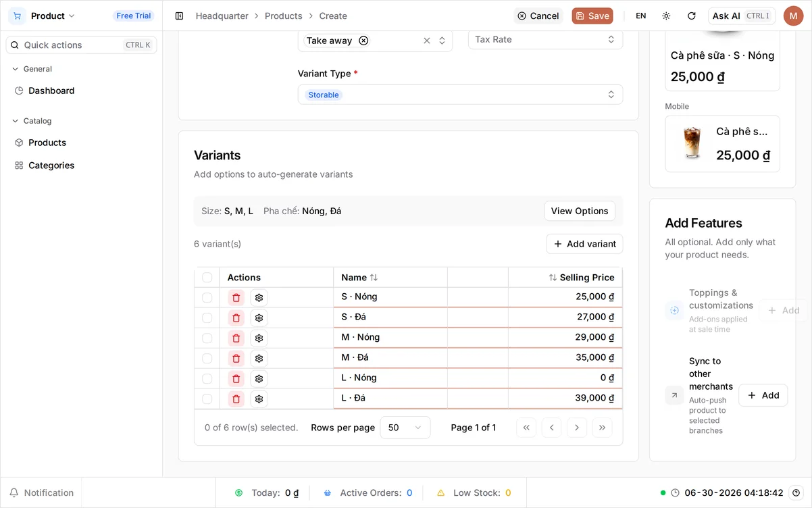Expand the Take away order type selector
Viewport: 812px width, 508px height.
point(442,41)
